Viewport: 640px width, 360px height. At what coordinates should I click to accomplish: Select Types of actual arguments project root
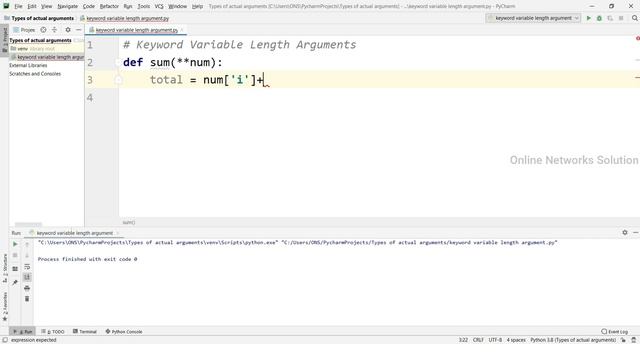point(40,40)
